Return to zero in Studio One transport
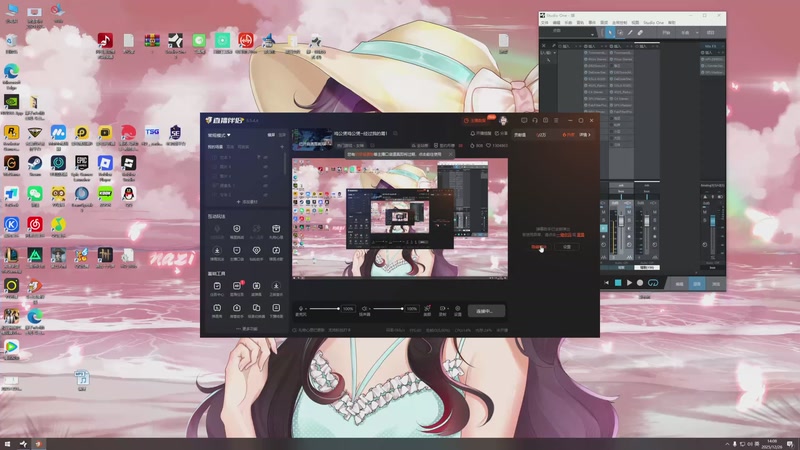Viewport: 800px width, 450px height. pos(607,283)
